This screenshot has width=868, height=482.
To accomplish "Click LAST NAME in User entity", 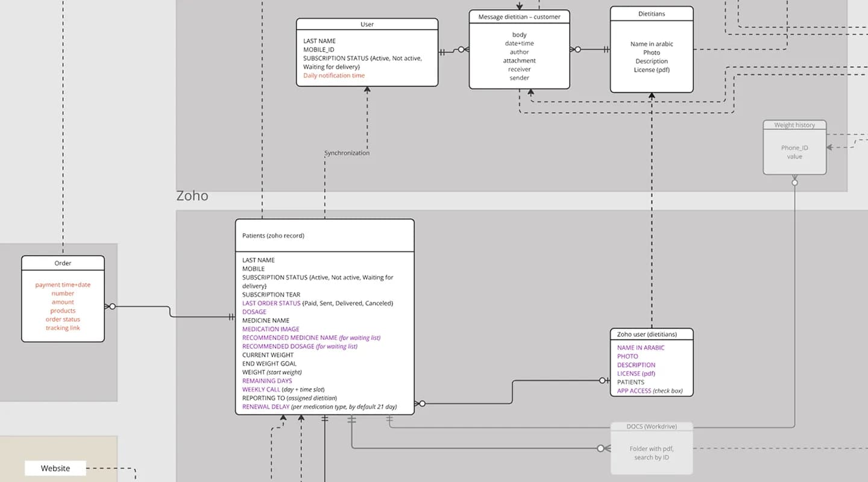I will 319,41.
